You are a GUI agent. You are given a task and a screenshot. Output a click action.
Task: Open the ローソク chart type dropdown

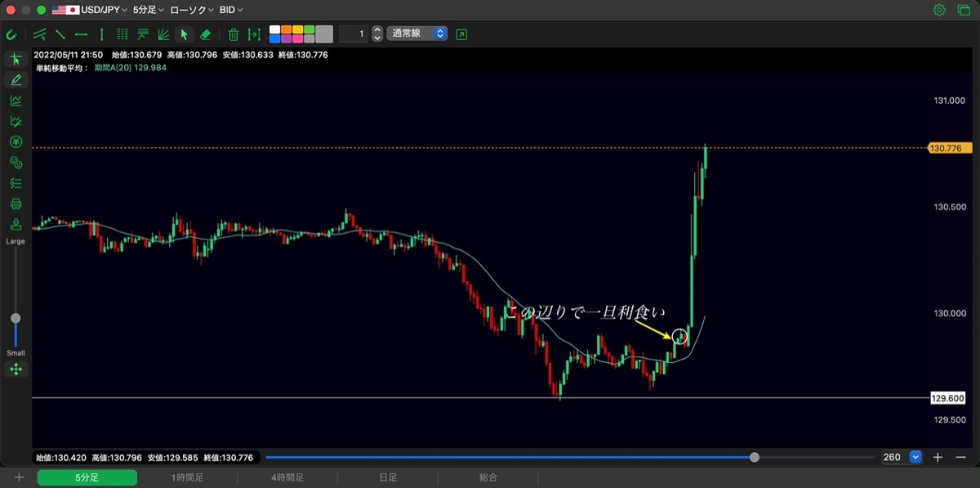[x=192, y=10]
